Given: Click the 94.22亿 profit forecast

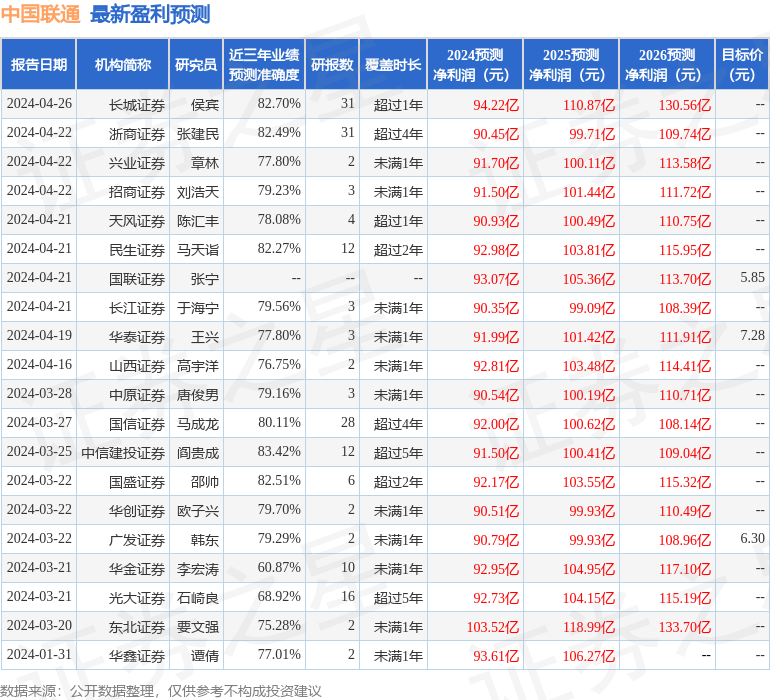Looking at the screenshot, I should click(496, 105).
